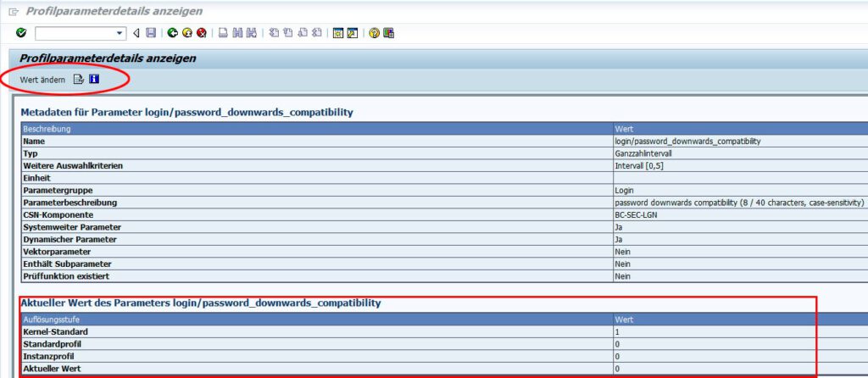Select value login/password_downwards_compatibility in Name row
Viewport: 868px width, 378px height.
687,142
